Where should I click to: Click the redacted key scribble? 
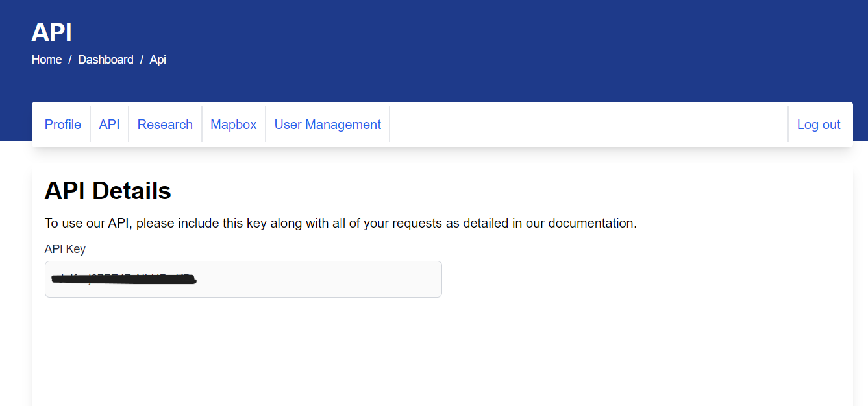click(123, 280)
